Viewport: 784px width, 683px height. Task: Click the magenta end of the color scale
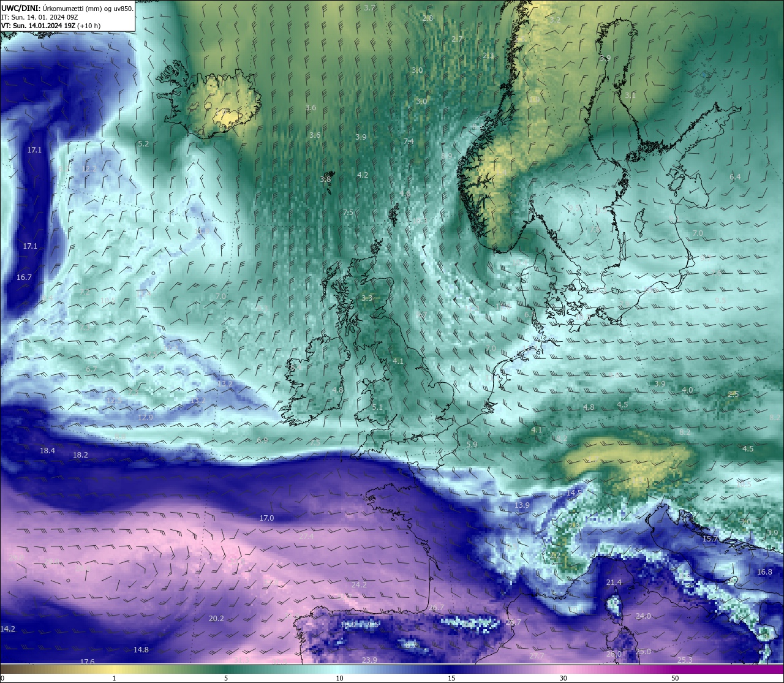(x=729, y=669)
